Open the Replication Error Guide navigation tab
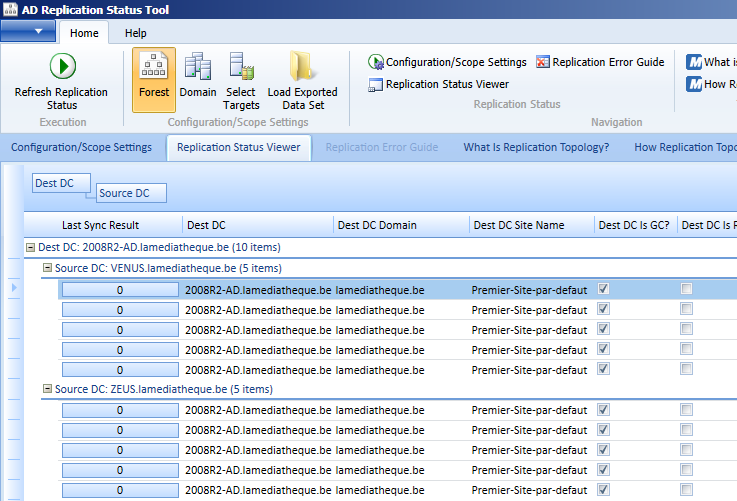The image size is (737, 501). point(382,147)
